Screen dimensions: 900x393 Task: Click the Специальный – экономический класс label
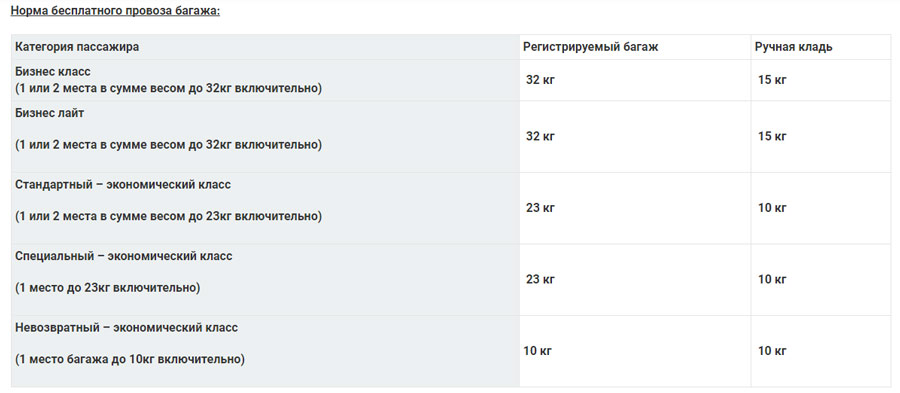[x=123, y=256]
